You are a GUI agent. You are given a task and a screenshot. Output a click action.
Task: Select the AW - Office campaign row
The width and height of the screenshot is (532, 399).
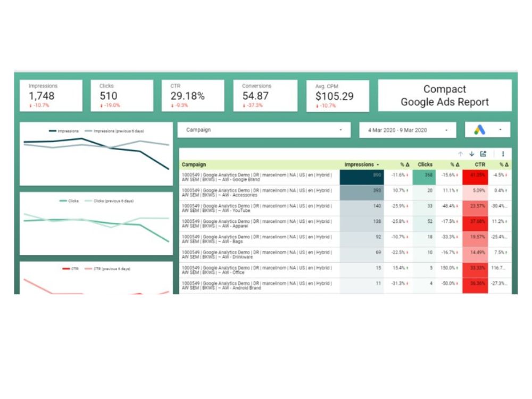345,270
